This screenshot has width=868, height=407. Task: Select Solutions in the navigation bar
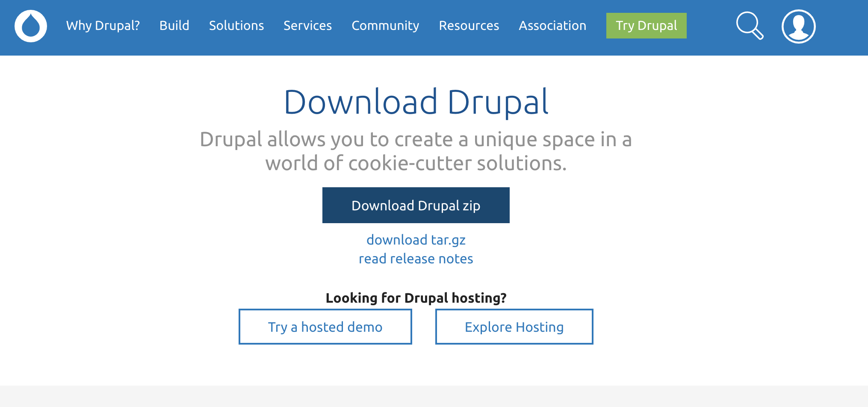[x=236, y=26]
